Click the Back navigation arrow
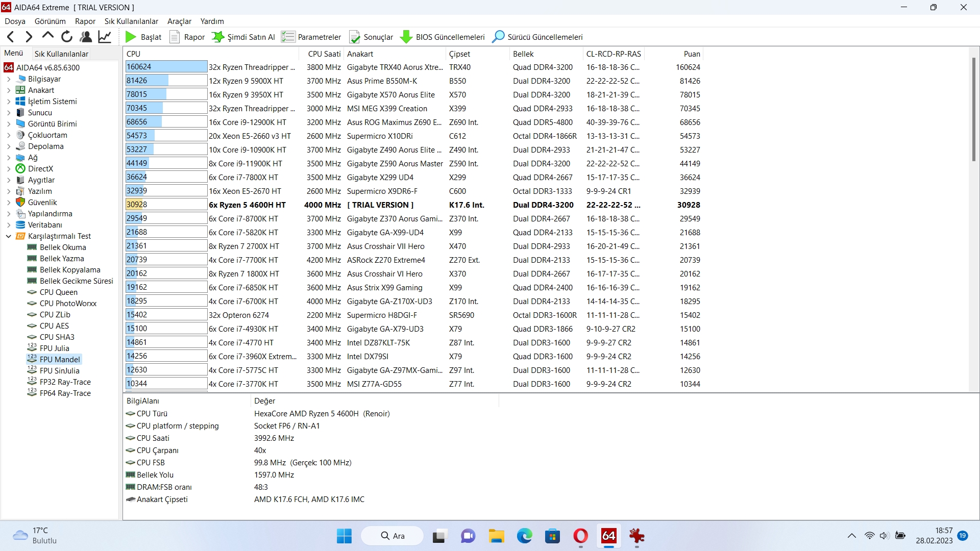Image resolution: width=980 pixels, height=551 pixels. coord(10,37)
